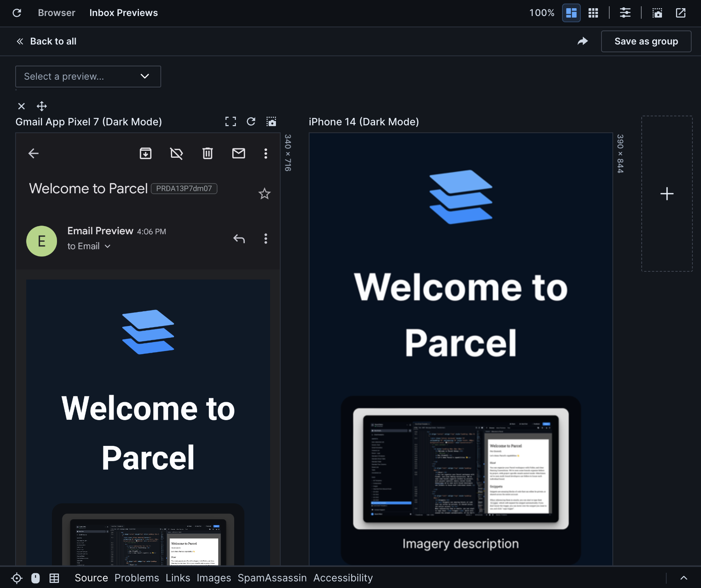Viewport: 701px width, 588px height.
Task: Click the Gmail App Pixel 7 (Dark Mode) title
Action: (89, 122)
